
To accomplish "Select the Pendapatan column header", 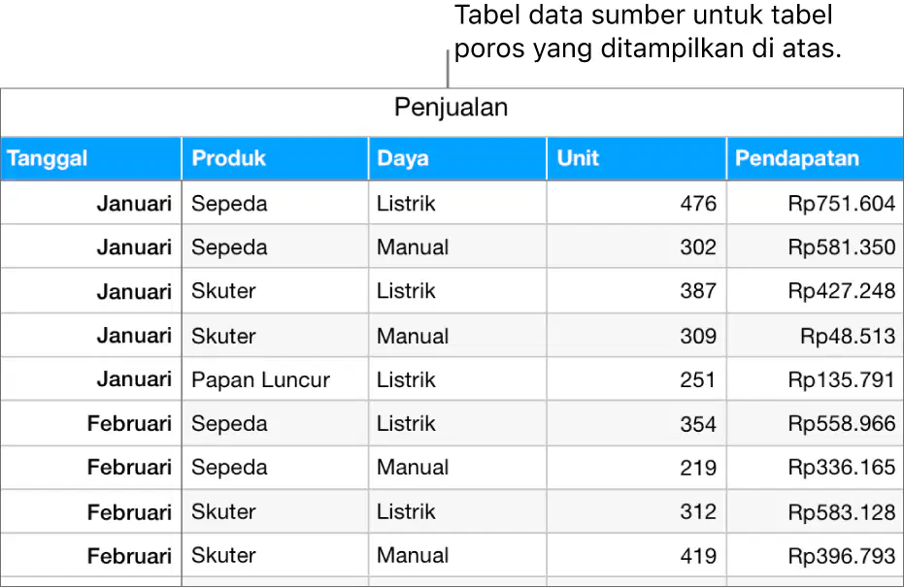I will 816,158.
